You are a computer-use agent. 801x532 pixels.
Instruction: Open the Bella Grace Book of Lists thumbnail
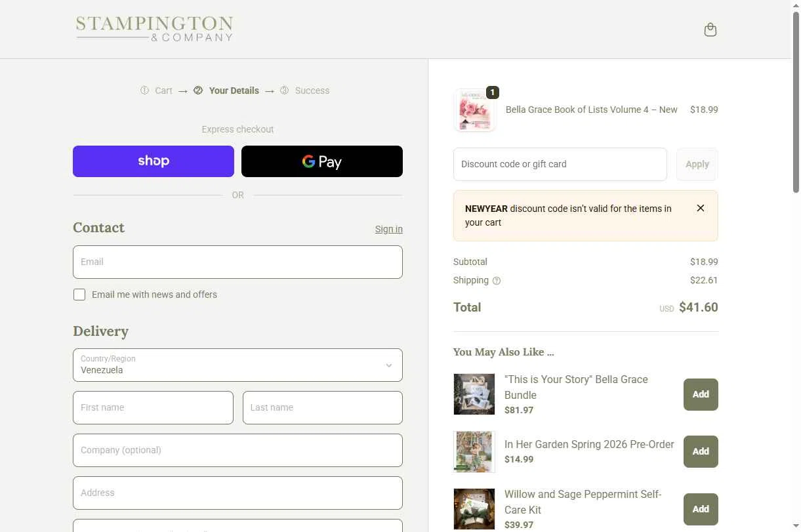pos(474,110)
